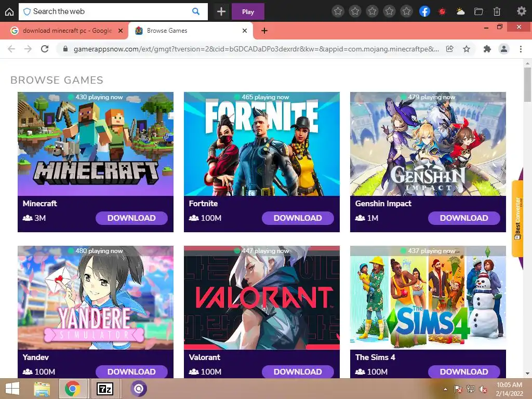532x399 pixels.
Task: Show hidden system tray icons
Action: pos(445,389)
